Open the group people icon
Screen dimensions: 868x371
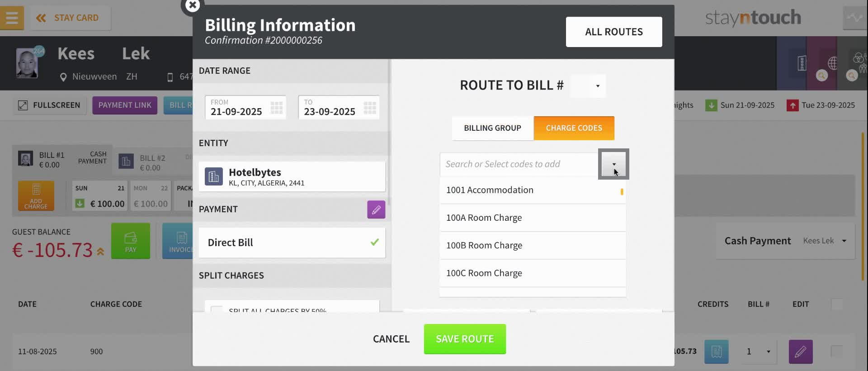859,63
